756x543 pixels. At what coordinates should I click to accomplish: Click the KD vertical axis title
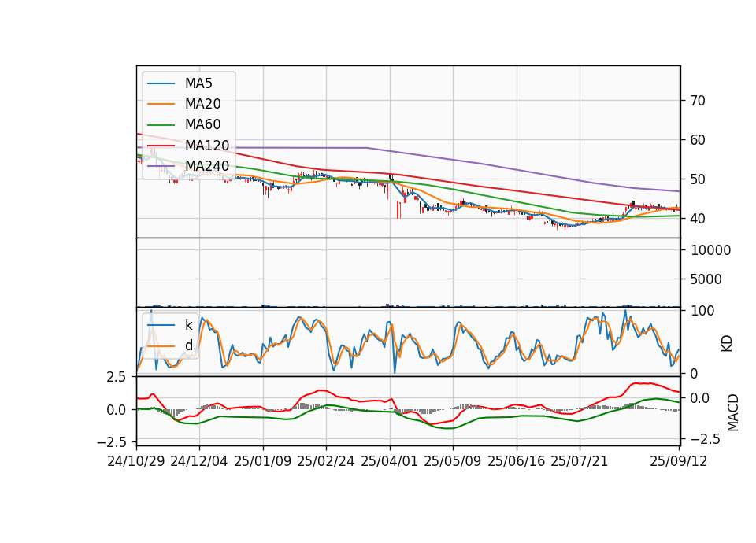pyautogui.click(x=727, y=342)
